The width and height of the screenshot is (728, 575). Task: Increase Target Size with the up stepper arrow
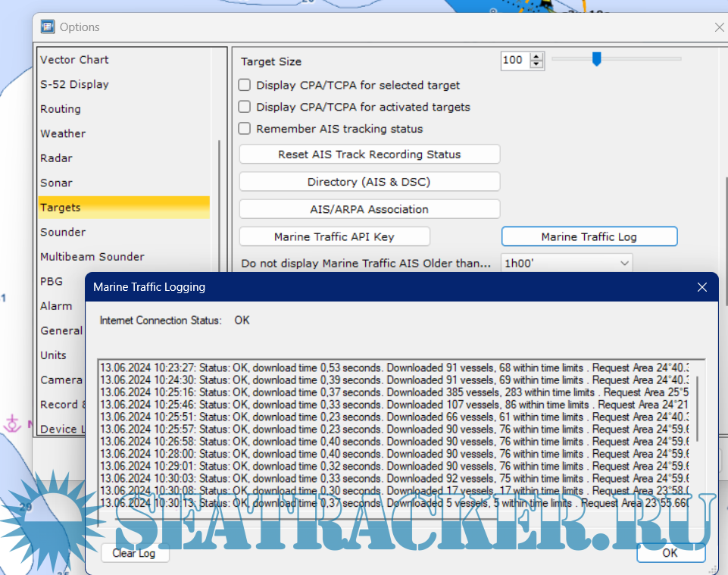click(536, 55)
